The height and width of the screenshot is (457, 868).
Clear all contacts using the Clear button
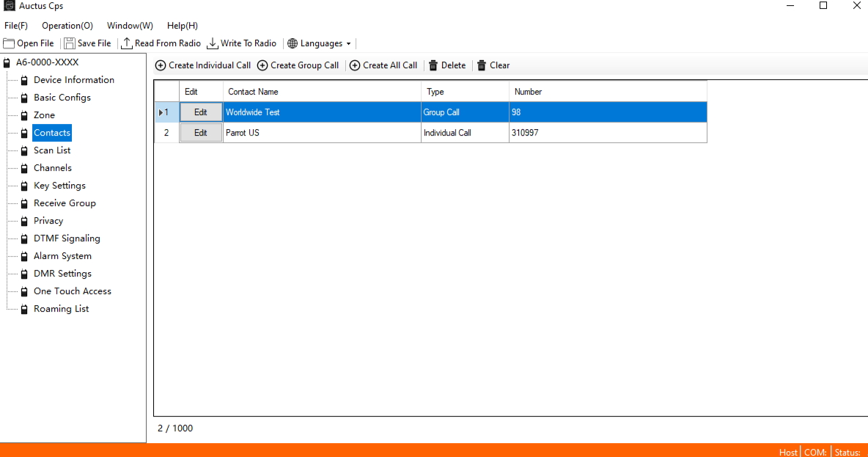click(493, 65)
